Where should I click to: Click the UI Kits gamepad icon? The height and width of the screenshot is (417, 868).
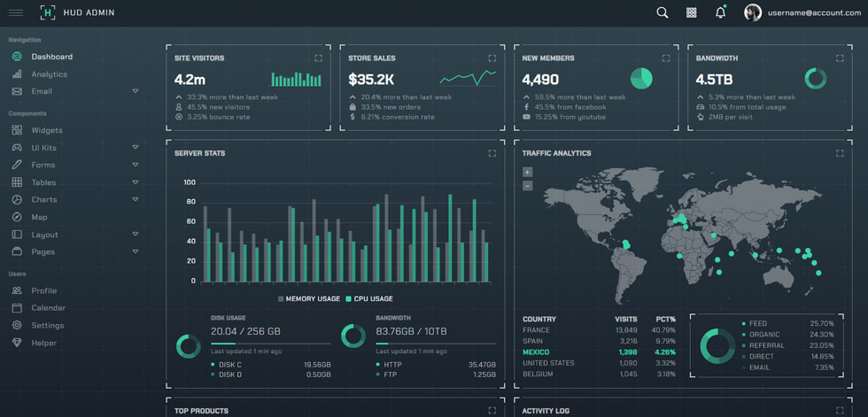click(17, 148)
